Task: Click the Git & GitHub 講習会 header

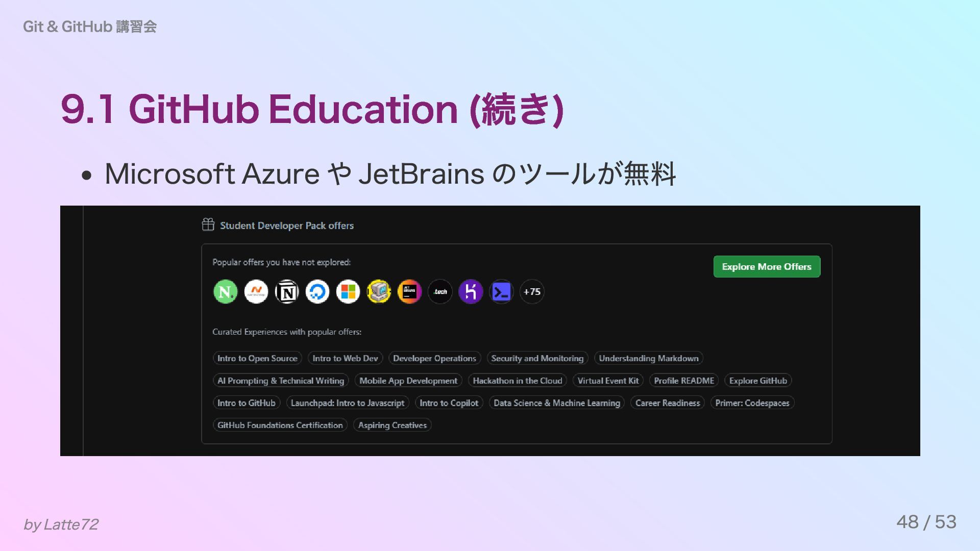Action: coord(90,27)
